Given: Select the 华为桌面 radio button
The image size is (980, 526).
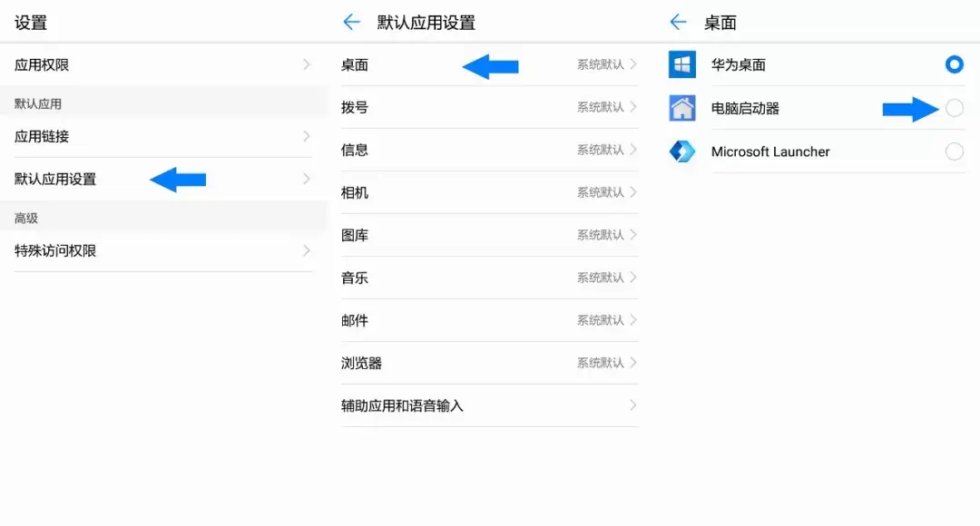Looking at the screenshot, I should [954, 64].
